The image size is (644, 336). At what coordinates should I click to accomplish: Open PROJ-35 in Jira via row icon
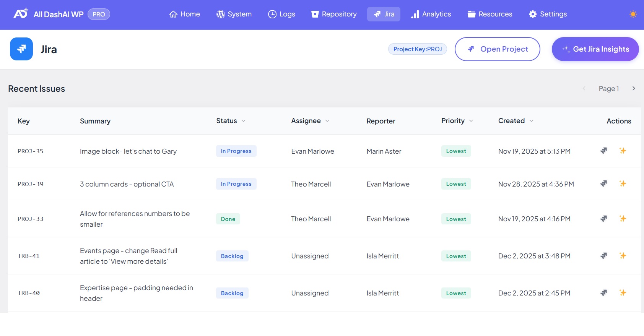pyautogui.click(x=603, y=151)
